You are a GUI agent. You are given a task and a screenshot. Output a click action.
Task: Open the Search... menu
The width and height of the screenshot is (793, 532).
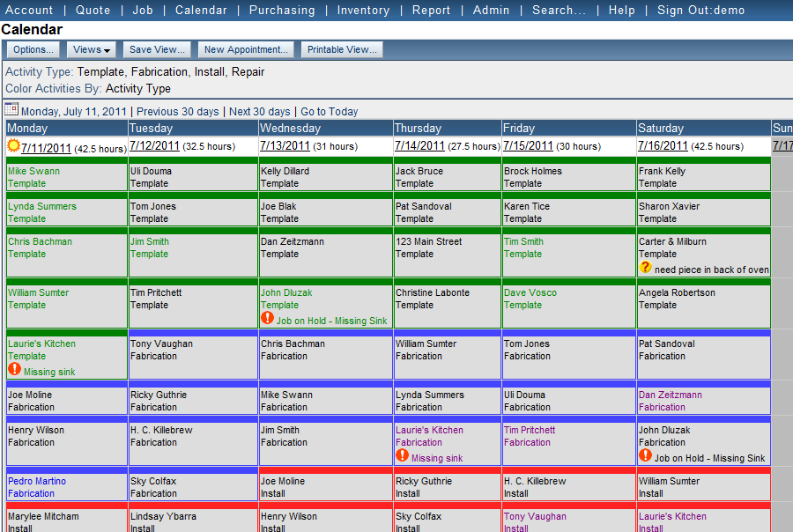point(559,11)
